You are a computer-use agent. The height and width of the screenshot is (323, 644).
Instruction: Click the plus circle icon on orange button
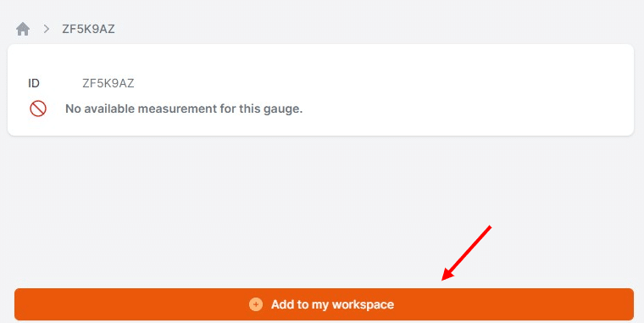pos(255,304)
